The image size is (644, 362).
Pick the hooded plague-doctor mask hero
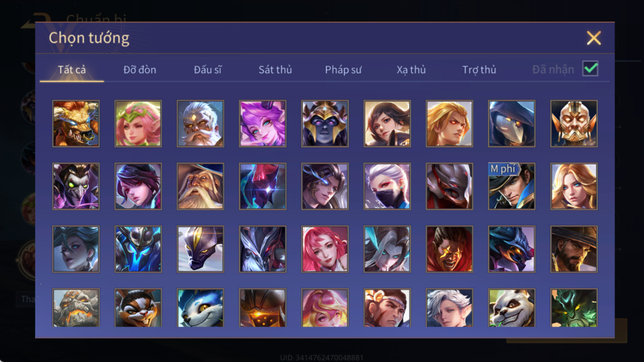511,123
